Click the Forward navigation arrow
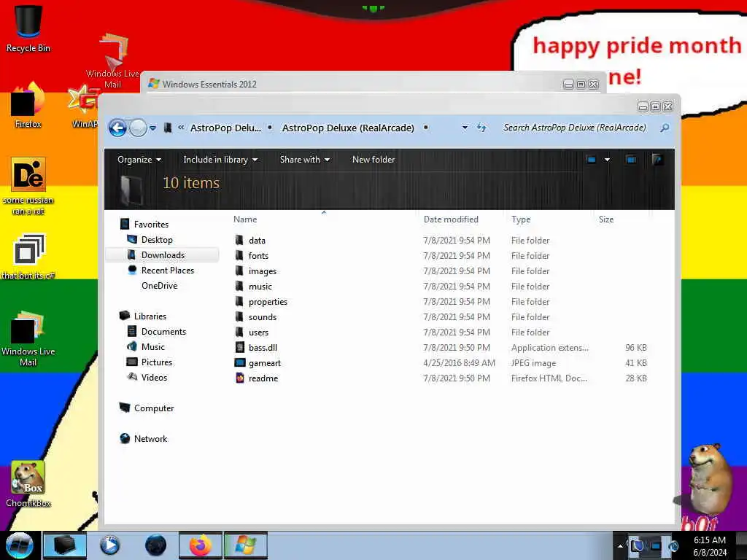 (138, 128)
